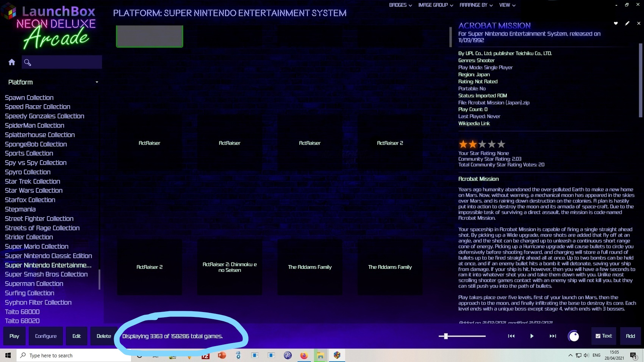Skip to the previous music track

point(511,336)
